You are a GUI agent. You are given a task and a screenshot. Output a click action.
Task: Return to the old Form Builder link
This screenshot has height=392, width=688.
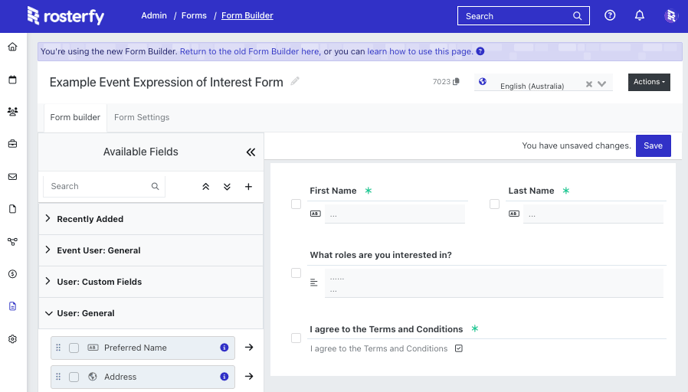[250, 51]
